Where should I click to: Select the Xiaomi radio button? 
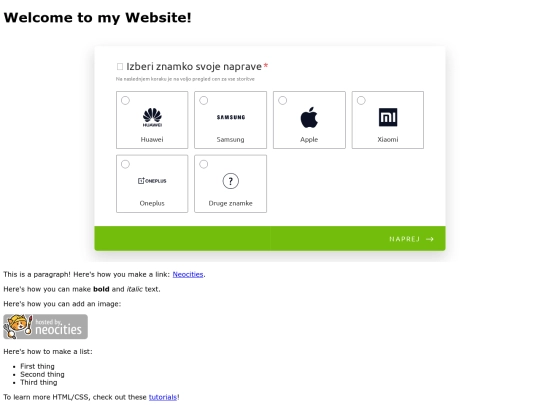[x=361, y=101]
